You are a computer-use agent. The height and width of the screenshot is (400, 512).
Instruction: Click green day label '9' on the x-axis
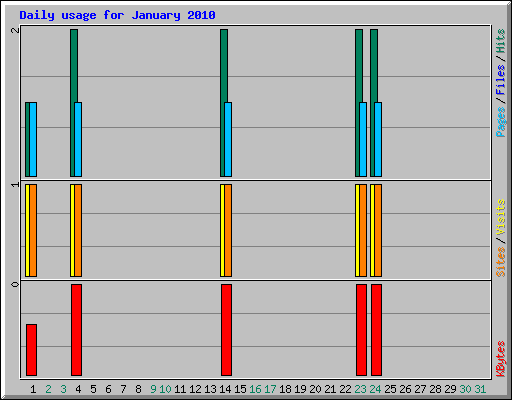pyautogui.click(x=153, y=389)
